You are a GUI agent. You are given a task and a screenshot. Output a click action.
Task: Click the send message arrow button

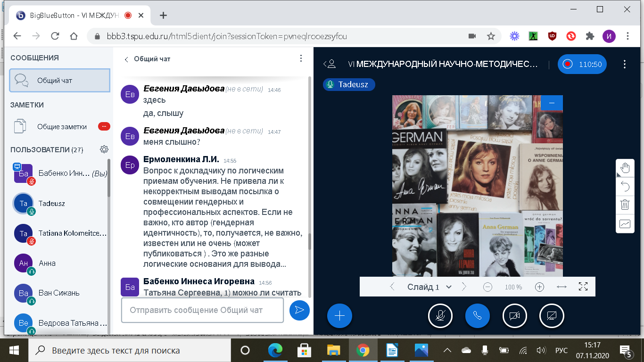(299, 310)
